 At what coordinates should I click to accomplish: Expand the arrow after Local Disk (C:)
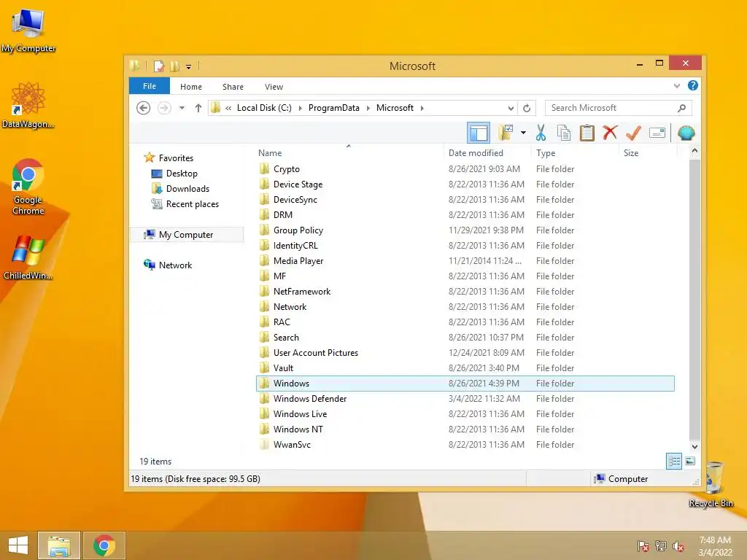(x=300, y=108)
